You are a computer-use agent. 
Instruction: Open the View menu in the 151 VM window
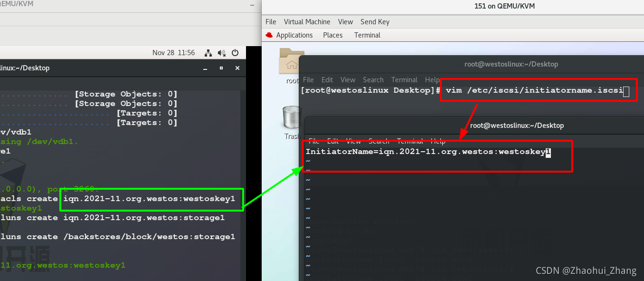345,22
